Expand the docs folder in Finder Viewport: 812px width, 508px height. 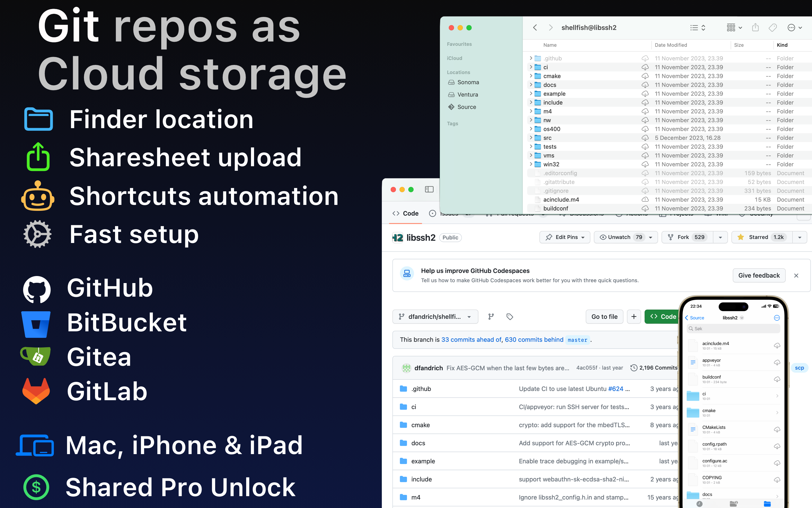[531, 85]
